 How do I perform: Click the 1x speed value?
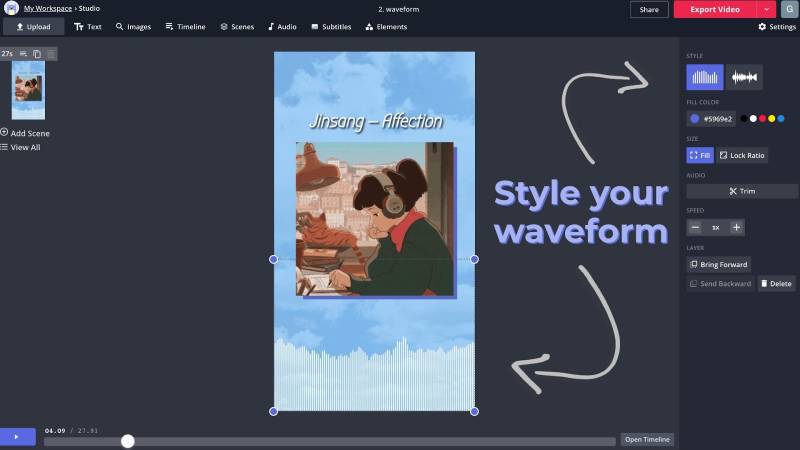click(x=716, y=228)
